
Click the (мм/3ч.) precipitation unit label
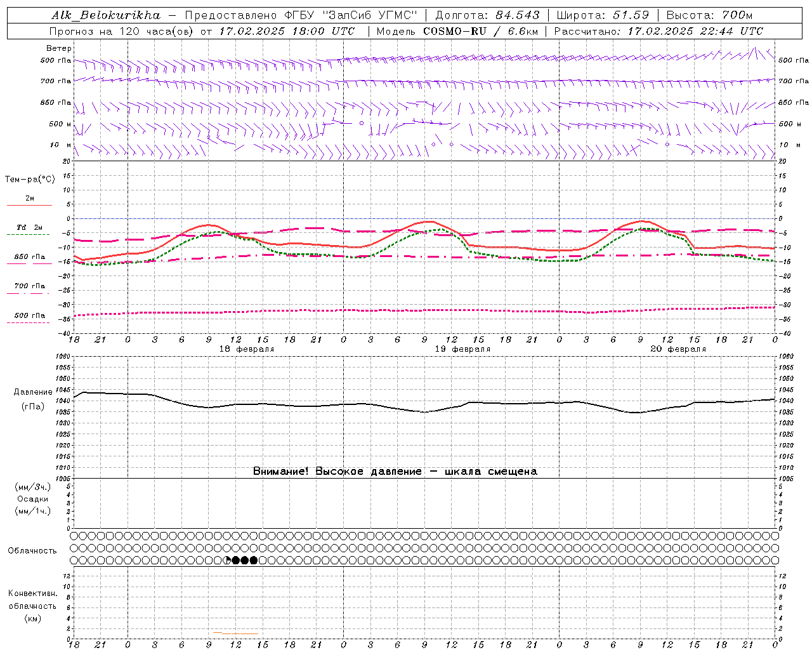click(33, 487)
